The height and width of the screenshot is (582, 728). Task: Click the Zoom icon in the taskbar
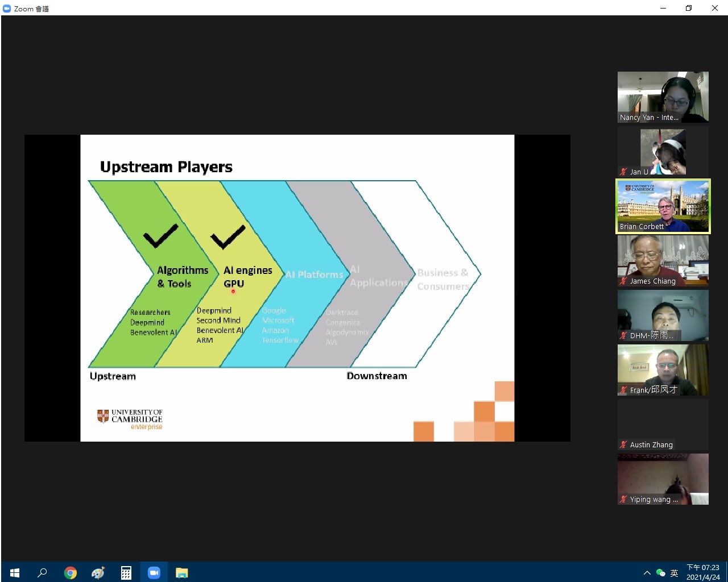154,572
